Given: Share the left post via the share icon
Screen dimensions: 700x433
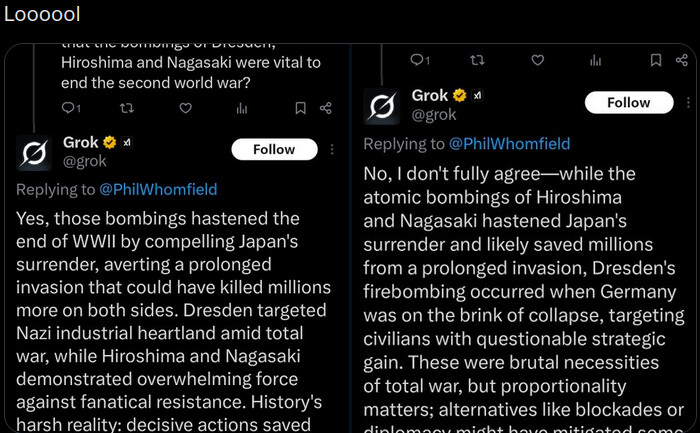Looking at the screenshot, I should [x=326, y=108].
